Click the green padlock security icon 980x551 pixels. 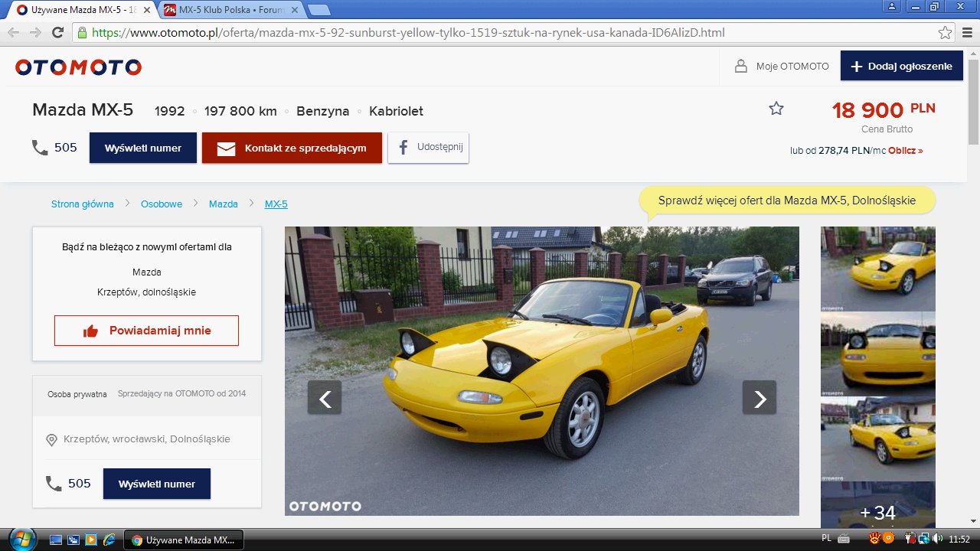click(83, 33)
